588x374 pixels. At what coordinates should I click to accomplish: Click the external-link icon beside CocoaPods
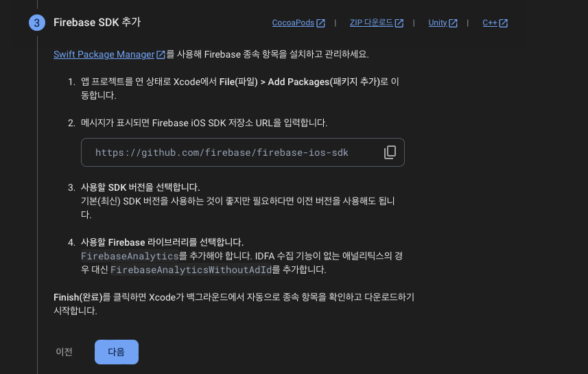tap(320, 23)
